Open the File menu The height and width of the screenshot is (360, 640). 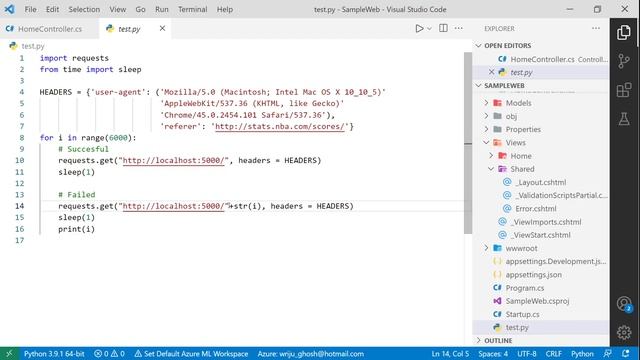pos(30,9)
